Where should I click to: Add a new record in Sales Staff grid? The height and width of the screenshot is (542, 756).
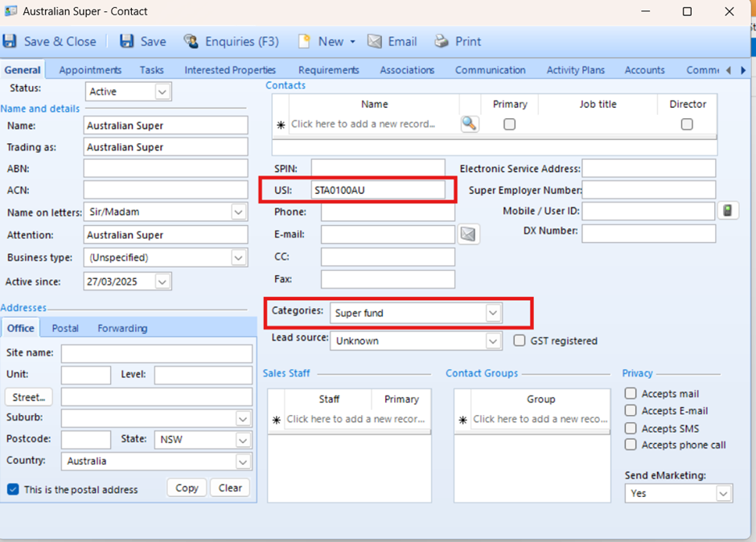coord(355,419)
